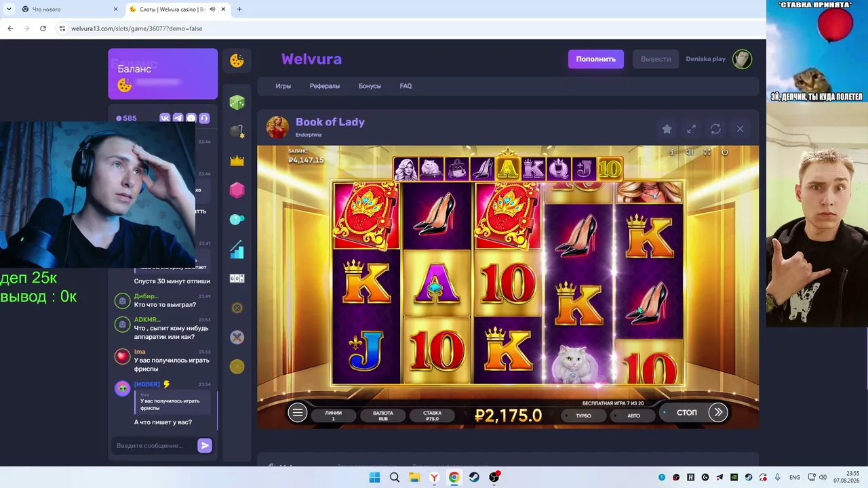Screen dimensions: 868x488
Task: Open the Telegram link in chat header
Action: point(178,118)
